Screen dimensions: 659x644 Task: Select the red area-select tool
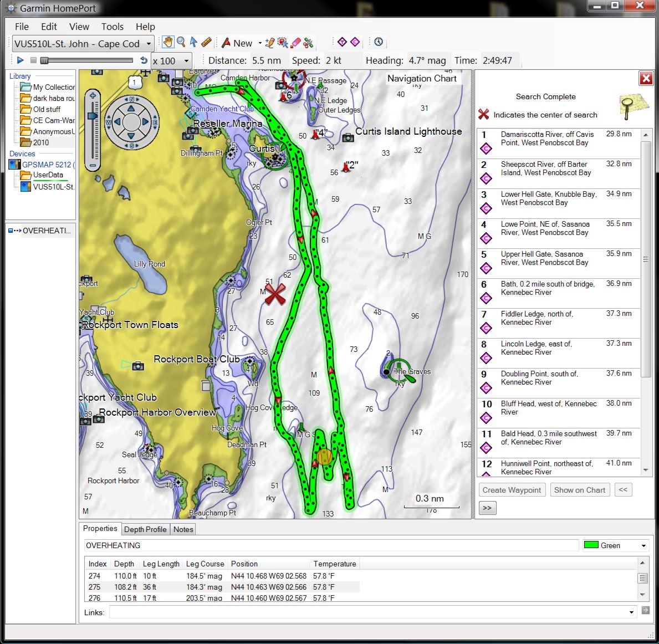coord(283,43)
